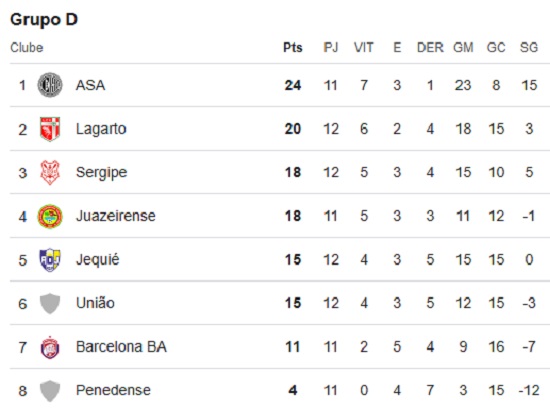Open the Juazeirense team page link
The height and width of the screenshot is (409, 550).
click(x=115, y=216)
